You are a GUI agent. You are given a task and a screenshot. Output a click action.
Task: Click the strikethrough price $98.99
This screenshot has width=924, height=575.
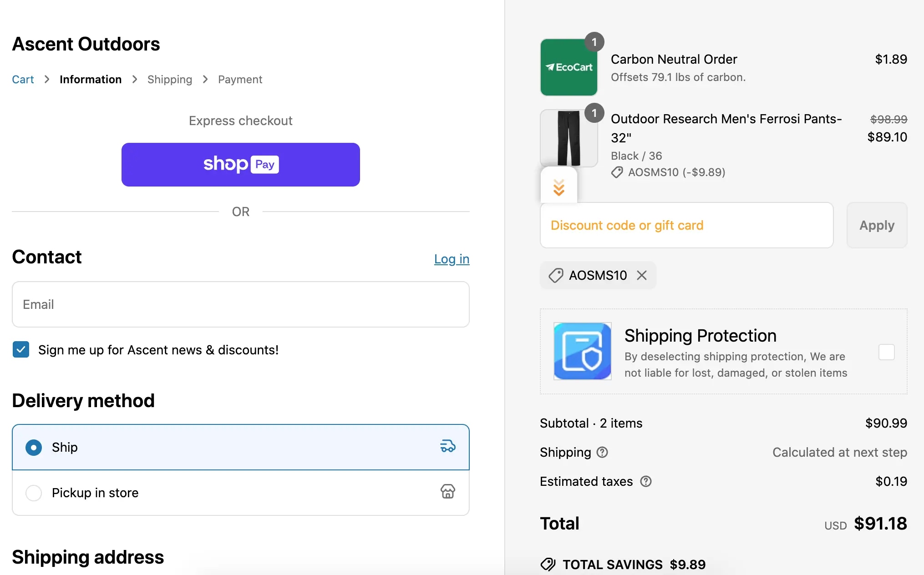[888, 119]
